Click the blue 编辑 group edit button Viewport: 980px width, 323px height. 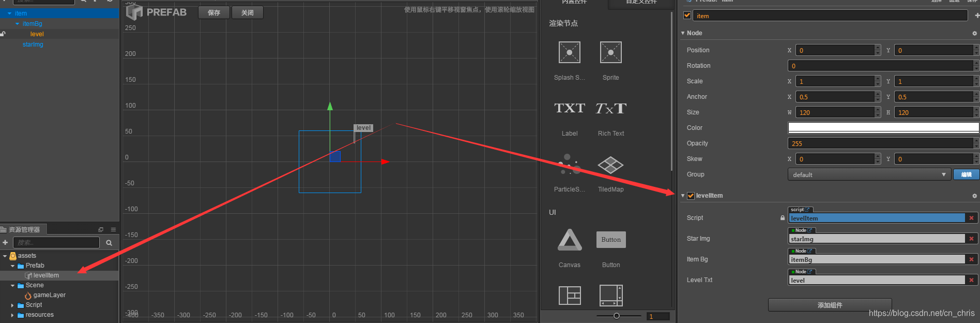966,174
